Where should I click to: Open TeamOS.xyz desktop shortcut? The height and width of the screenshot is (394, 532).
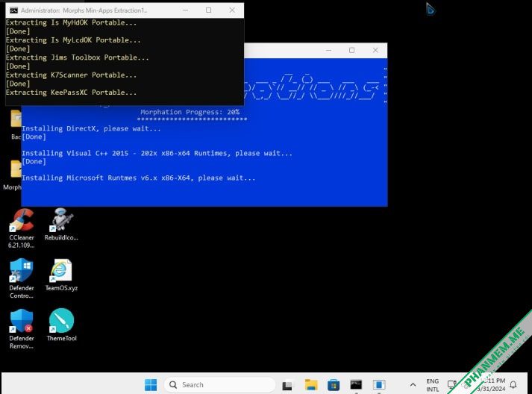point(61,275)
